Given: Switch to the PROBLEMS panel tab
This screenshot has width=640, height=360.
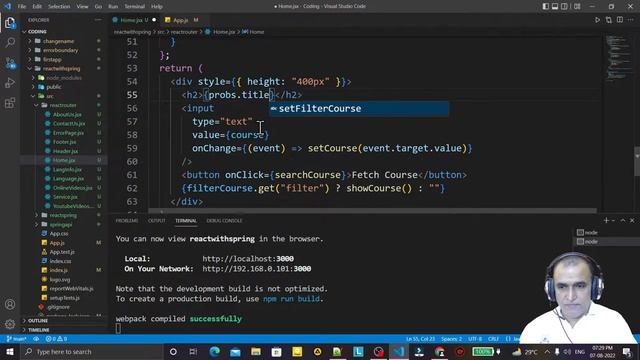Looking at the screenshot, I should coord(127,220).
